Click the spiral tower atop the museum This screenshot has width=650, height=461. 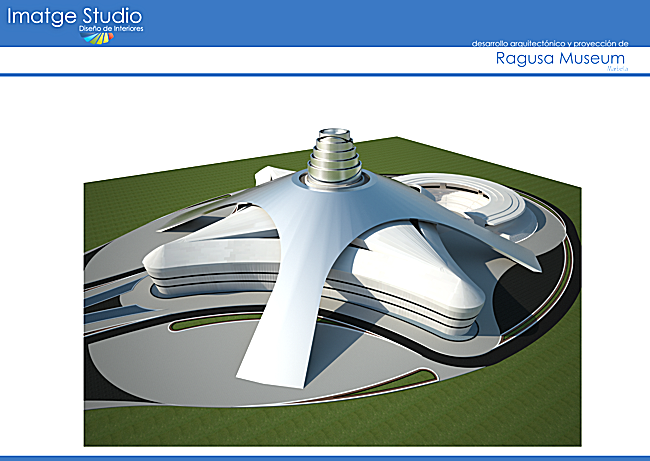331,158
